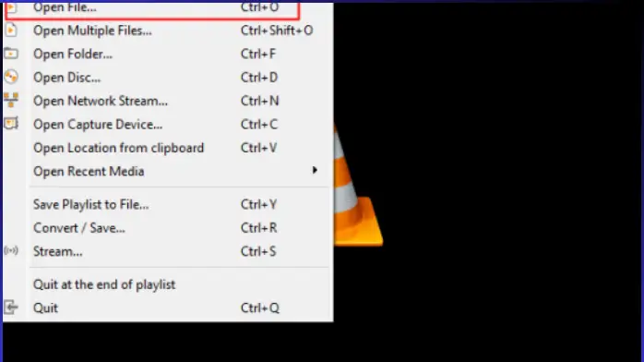Viewport: 644px width, 362px height.
Task: Click the Open Multiple Files icon
Action: (x=11, y=30)
